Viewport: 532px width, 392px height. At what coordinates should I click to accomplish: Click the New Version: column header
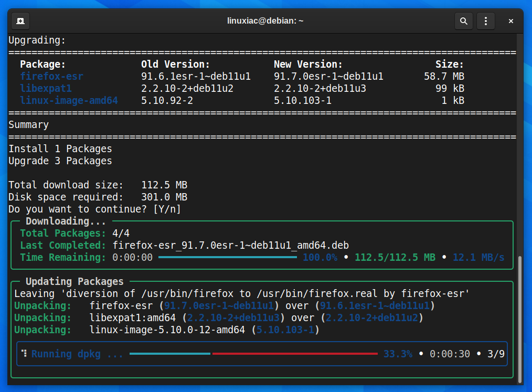(x=308, y=64)
